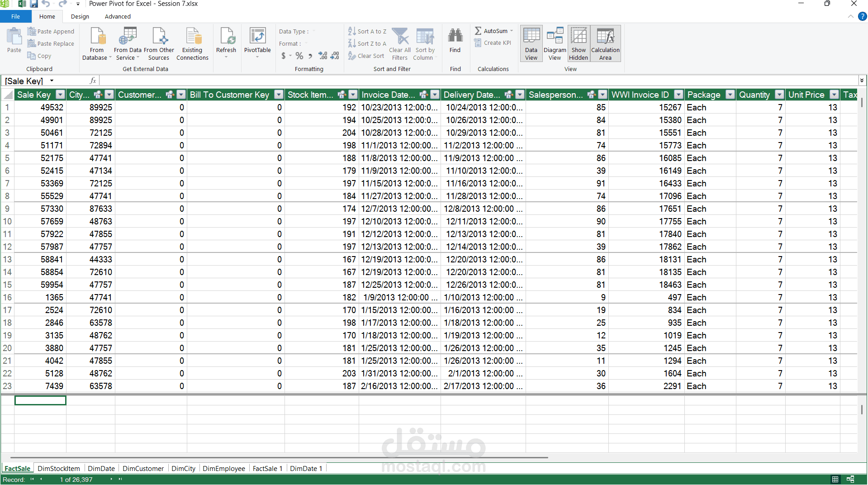868x485 pixels.
Task: Open City column filter dropdown
Action: pyautogui.click(x=109, y=95)
